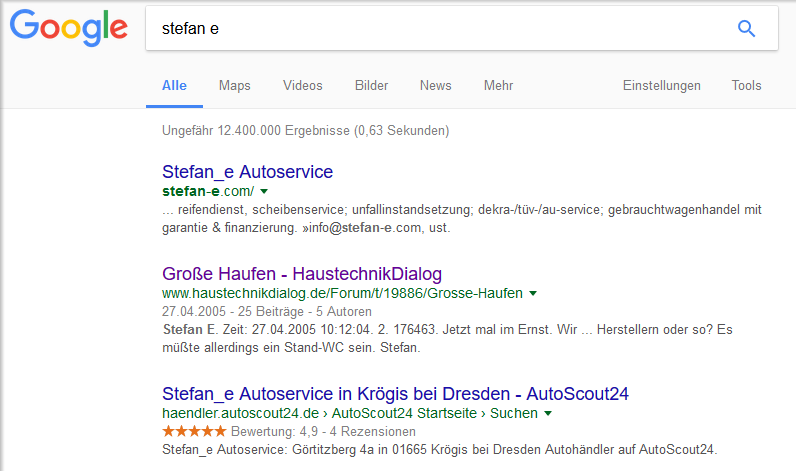Click snippet mentioning 'reifendienst, scheibenservice'
The width and height of the screenshot is (796, 471).
tap(462, 219)
